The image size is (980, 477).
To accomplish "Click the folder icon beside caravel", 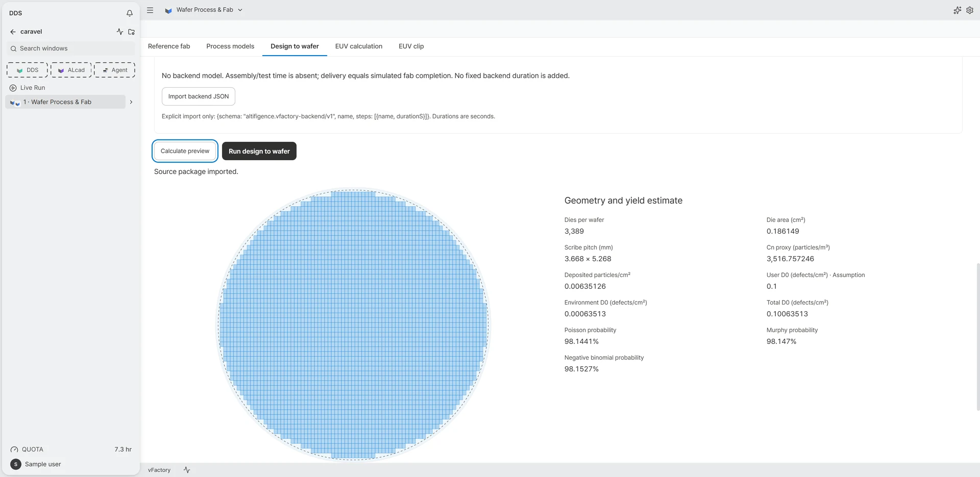I will tap(131, 32).
